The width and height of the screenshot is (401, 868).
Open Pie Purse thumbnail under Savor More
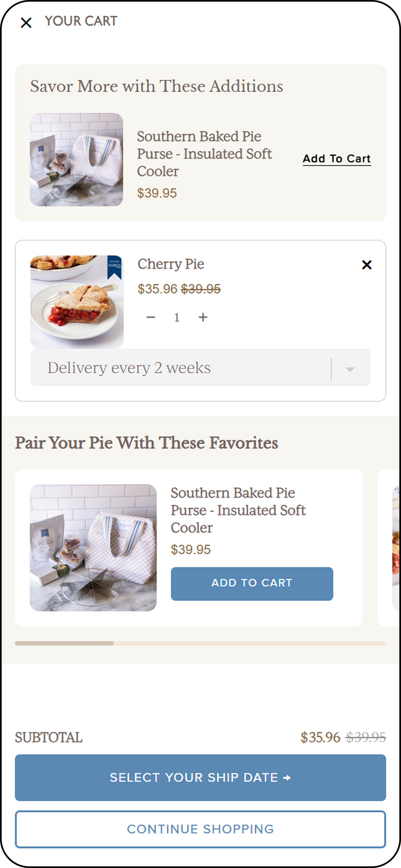click(76, 160)
